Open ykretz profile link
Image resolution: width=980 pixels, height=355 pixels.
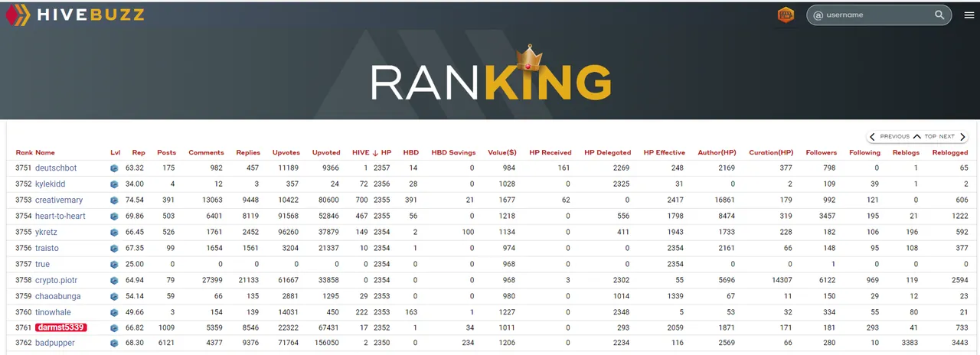[47, 232]
